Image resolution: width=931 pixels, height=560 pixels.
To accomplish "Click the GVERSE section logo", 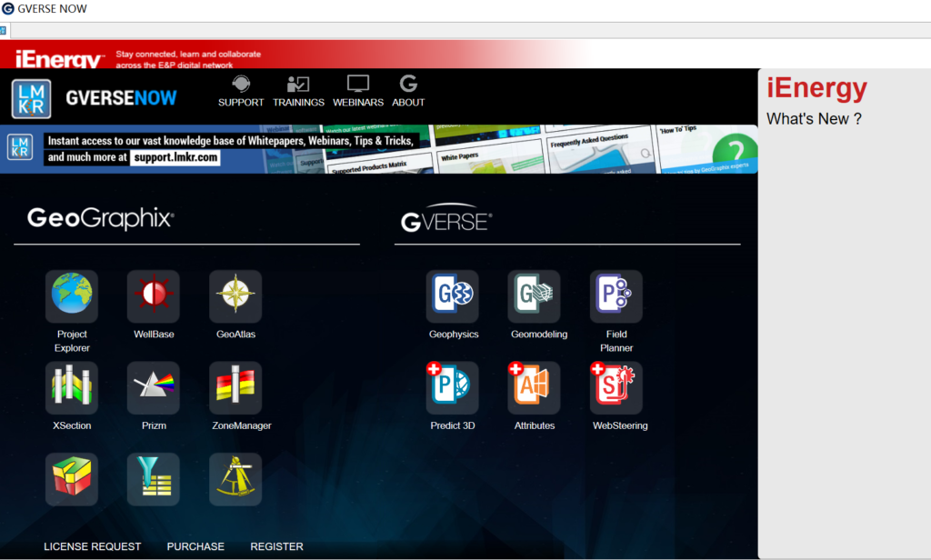I will pos(446,218).
